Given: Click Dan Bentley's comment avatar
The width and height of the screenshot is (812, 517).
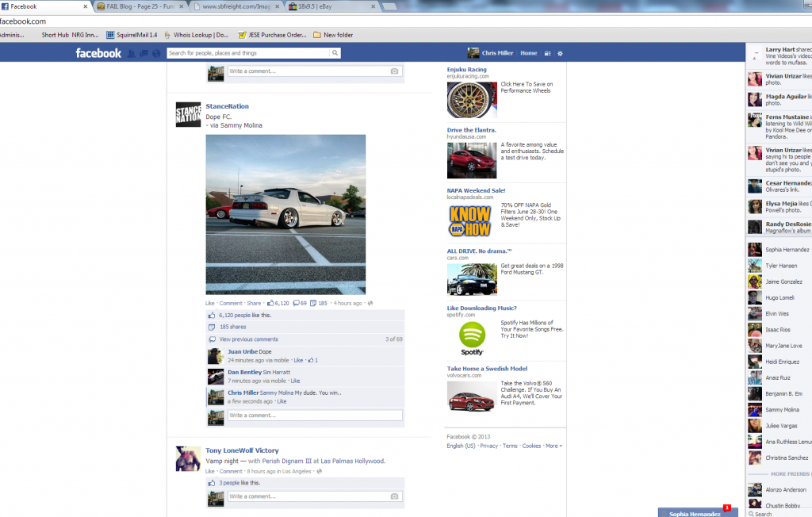Looking at the screenshot, I should tap(216, 377).
